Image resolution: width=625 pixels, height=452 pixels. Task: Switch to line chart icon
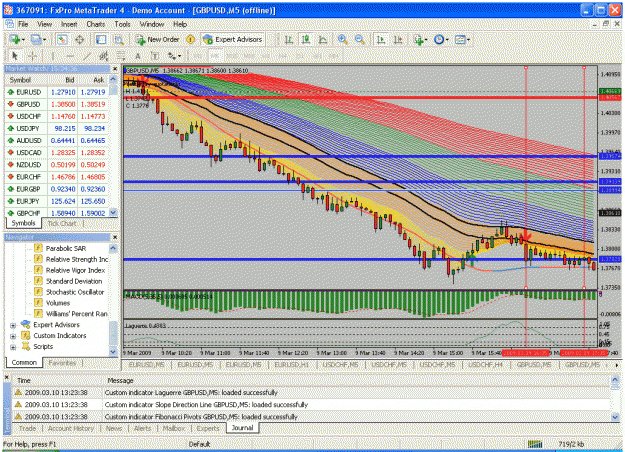coord(323,39)
